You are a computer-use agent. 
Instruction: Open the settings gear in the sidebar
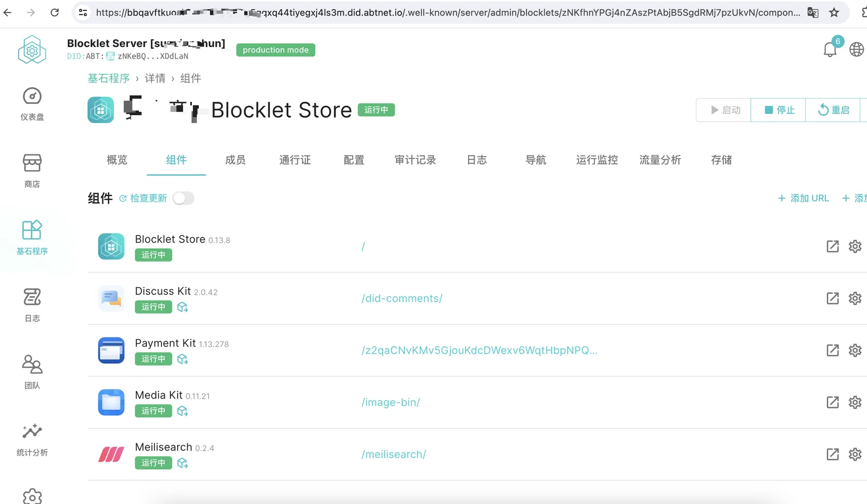coord(32,496)
